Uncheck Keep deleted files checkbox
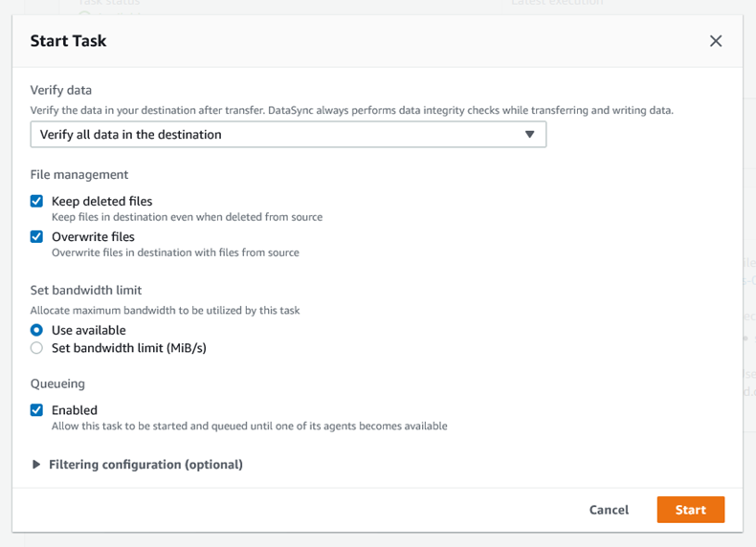The height and width of the screenshot is (547, 756). [x=36, y=201]
